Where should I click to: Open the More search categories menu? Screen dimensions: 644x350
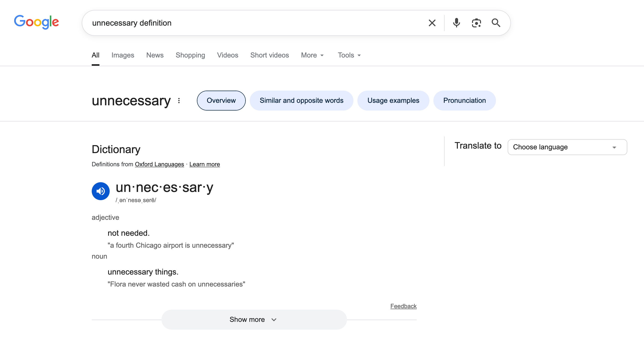click(312, 55)
